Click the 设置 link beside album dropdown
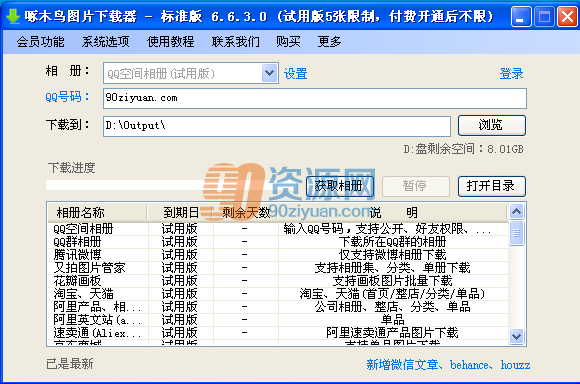 tap(296, 74)
